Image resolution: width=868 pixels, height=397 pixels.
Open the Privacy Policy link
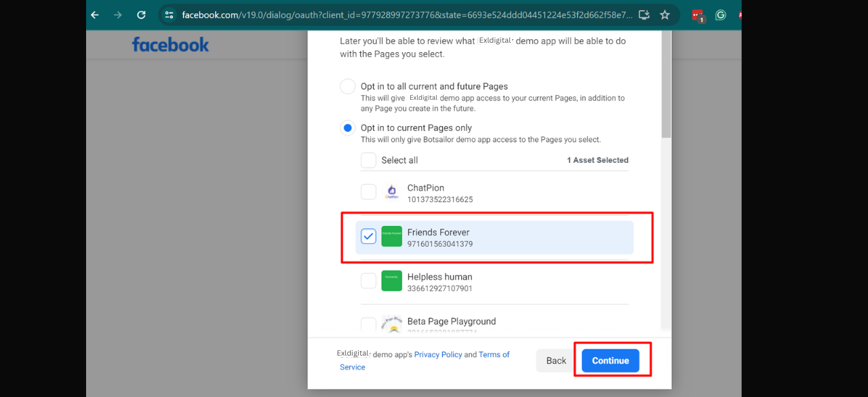438,354
